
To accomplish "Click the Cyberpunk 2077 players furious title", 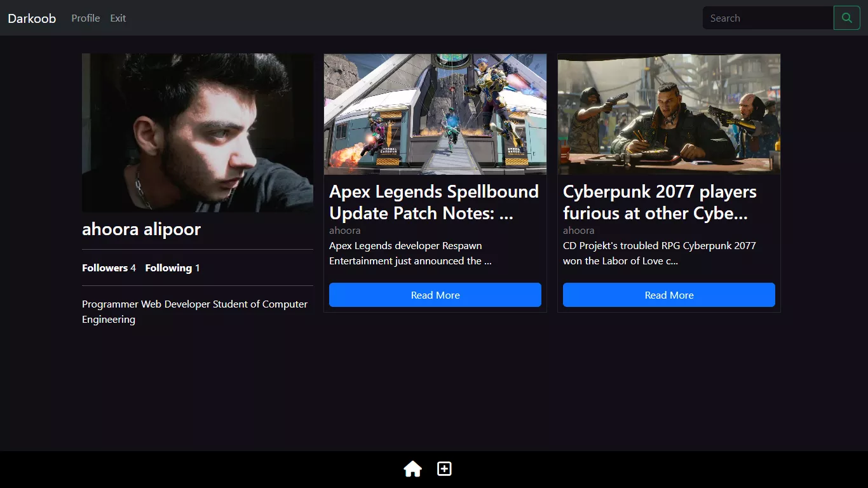I will (x=660, y=202).
